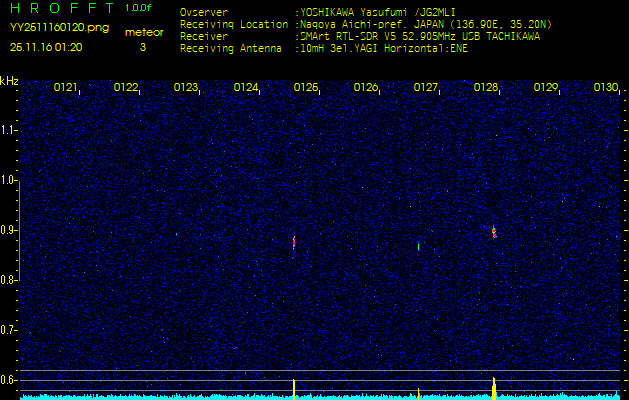Screen dimensions: 629x400
Task: Click the date stamp 25.11.16 01:20
Action: (x=47, y=46)
